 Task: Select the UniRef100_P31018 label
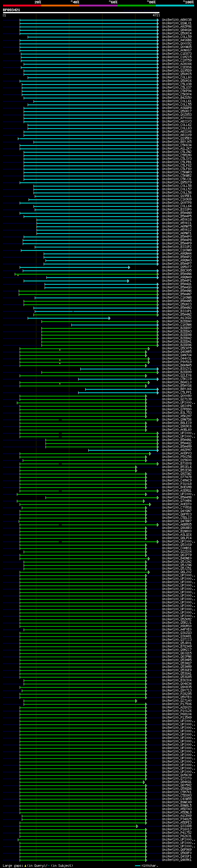[x=177, y=484]
